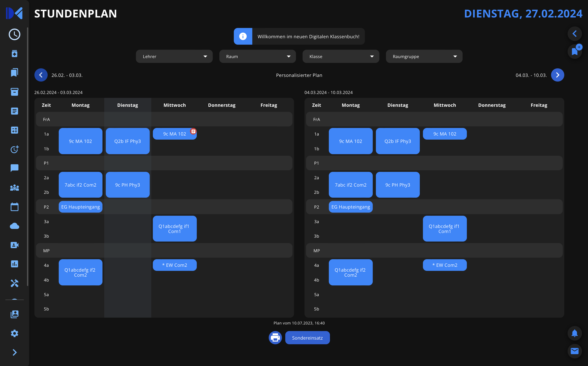Open the chat messages icon in sidebar
This screenshot has width=588, height=366.
[x=14, y=168]
